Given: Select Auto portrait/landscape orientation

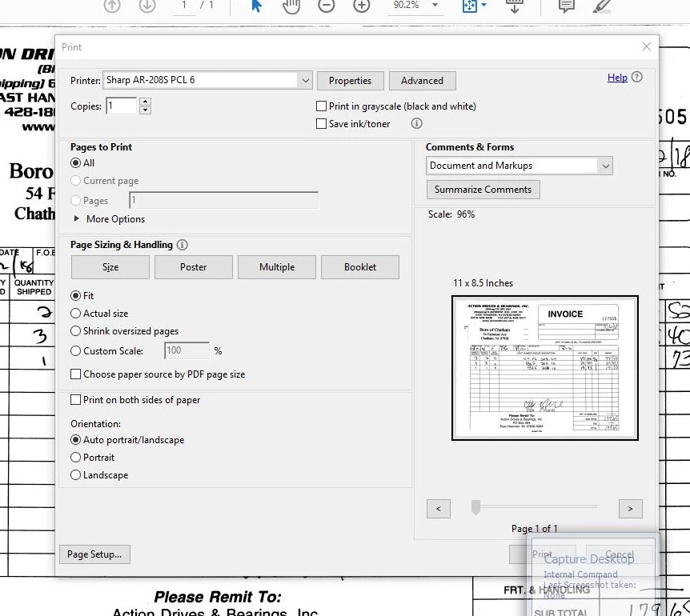Looking at the screenshot, I should point(76,440).
